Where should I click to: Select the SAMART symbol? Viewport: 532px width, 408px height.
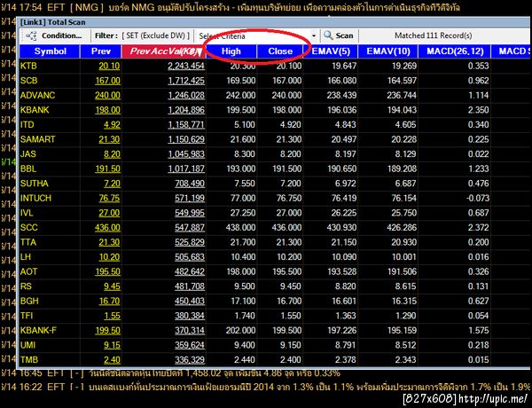[x=37, y=139]
